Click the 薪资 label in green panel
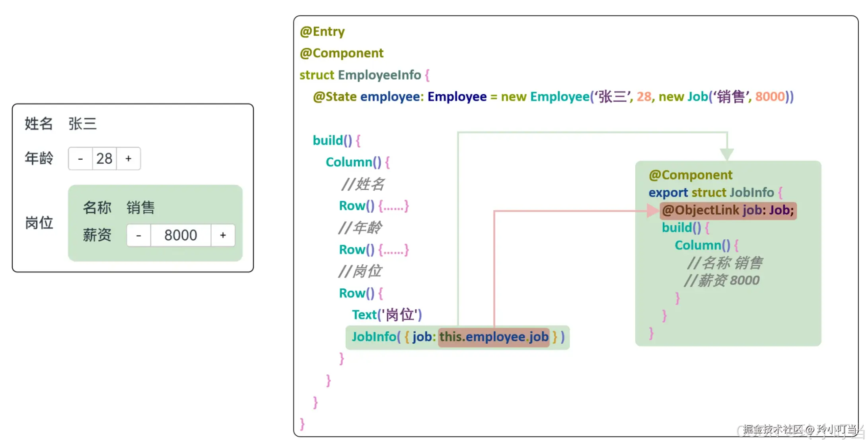Screen dimensions: 868x446 [97, 235]
